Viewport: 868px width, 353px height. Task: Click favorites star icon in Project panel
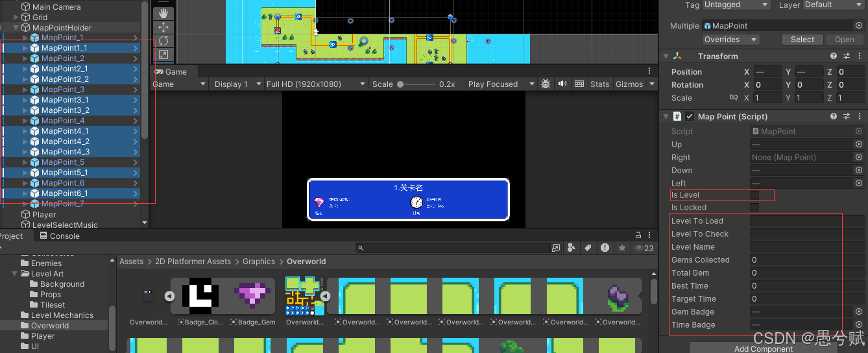(622, 248)
